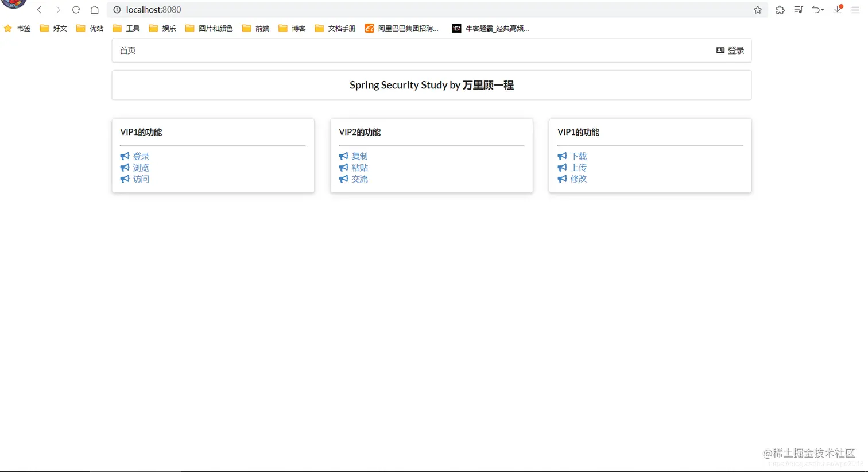Image resolution: width=868 pixels, height=472 pixels.
Task: Click the bullhorn icon beside 粘贴
Action: coord(343,168)
